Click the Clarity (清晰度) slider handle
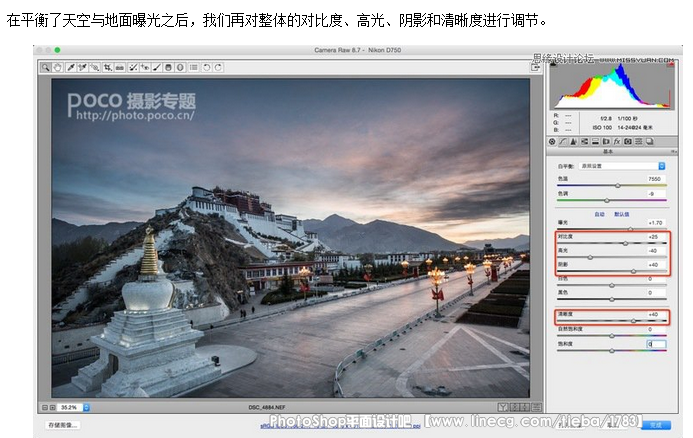The width and height of the screenshot is (693, 438). [633, 320]
